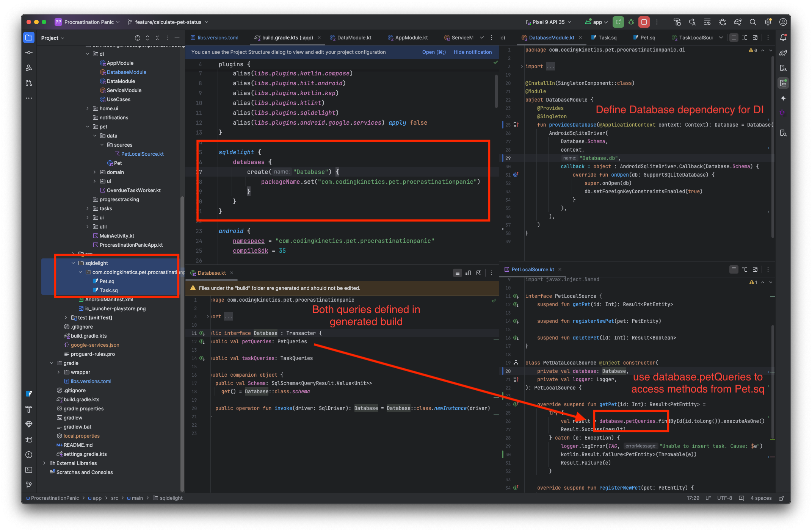Image resolution: width=812 pixels, height=532 pixels.
Task: Open the feature/calculate-pet-status branch dropdown
Action: (168, 22)
